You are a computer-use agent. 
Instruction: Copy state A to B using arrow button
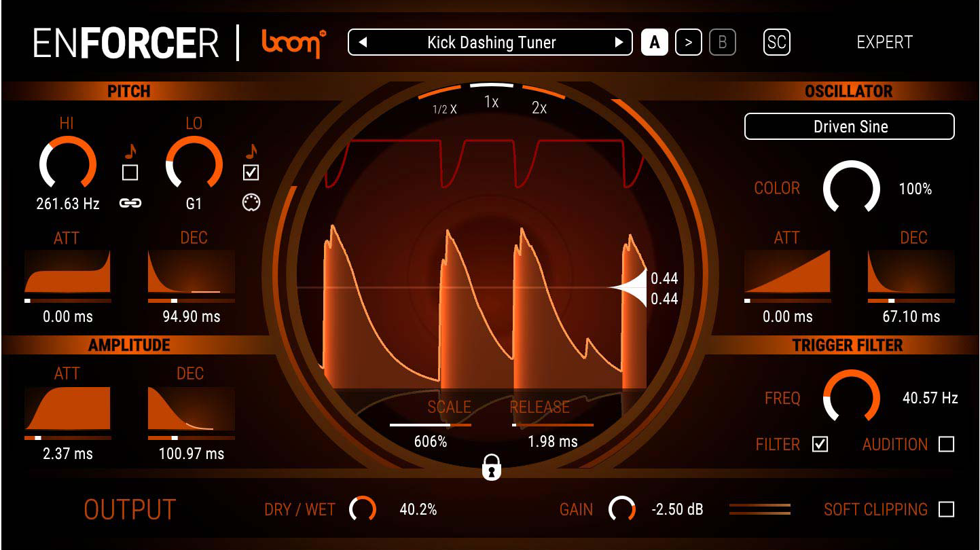point(688,43)
